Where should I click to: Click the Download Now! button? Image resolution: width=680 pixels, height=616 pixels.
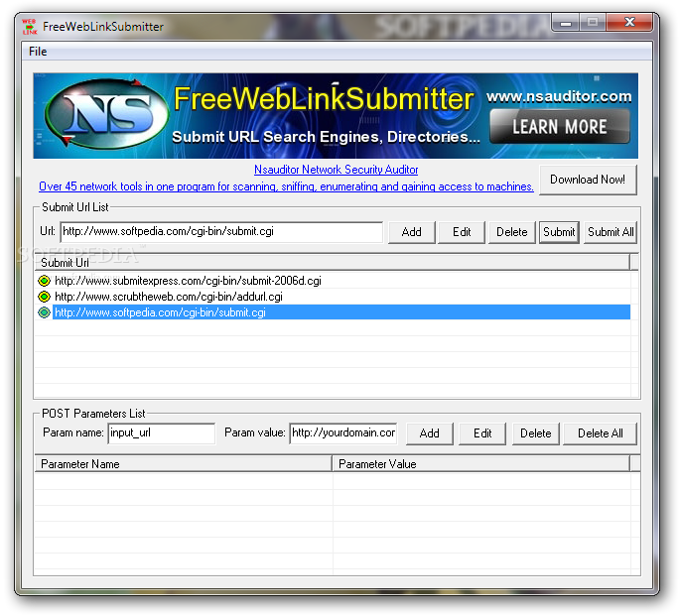coord(588,180)
